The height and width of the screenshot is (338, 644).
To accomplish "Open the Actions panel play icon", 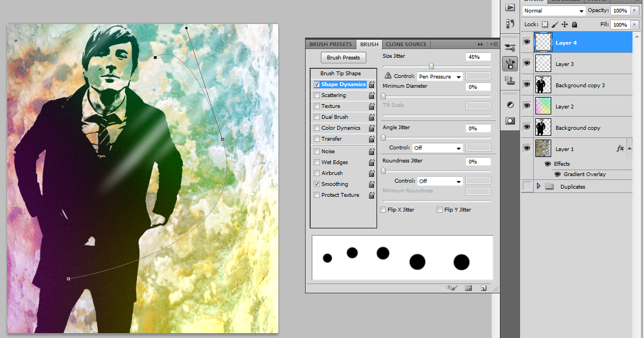I will coord(510,8).
